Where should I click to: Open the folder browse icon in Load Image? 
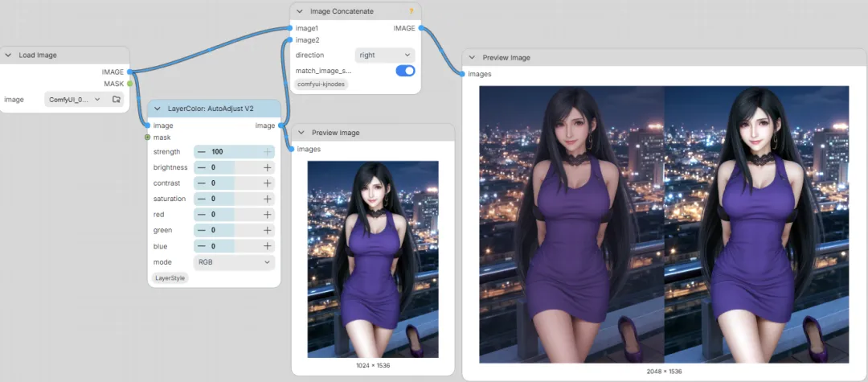tap(117, 100)
